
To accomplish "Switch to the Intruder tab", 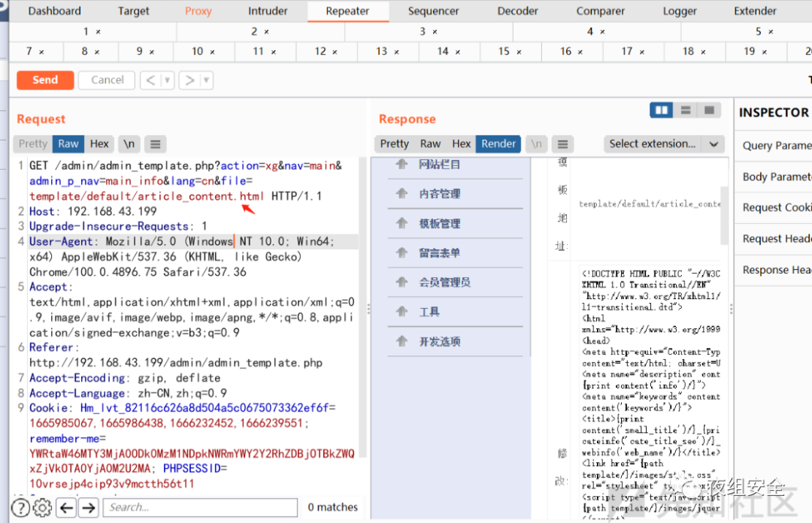I will pos(268,11).
